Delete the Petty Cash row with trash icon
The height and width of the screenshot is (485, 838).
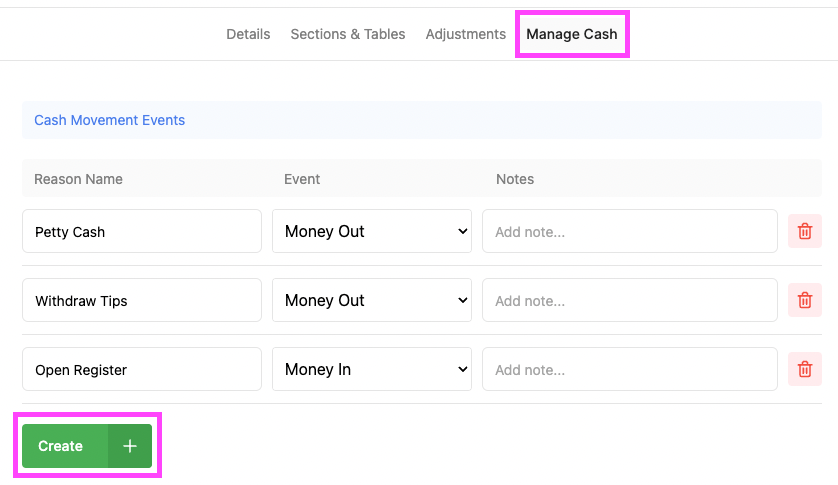(x=804, y=231)
